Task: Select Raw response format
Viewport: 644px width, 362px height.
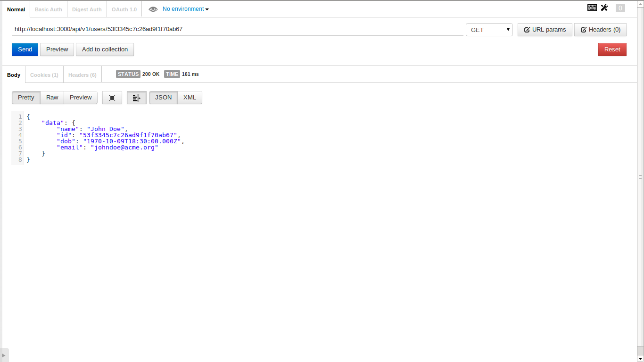Action: point(52,98)
